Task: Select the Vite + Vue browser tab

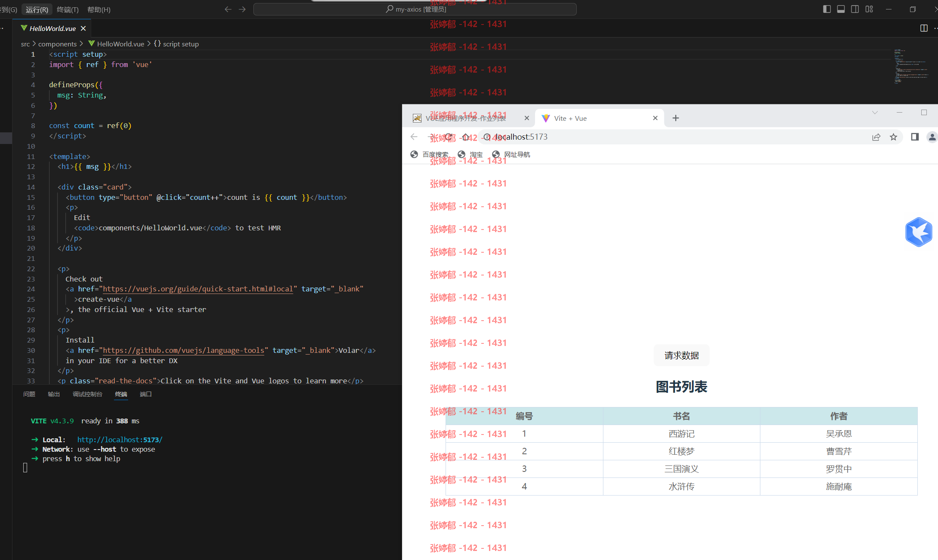Action: (600, 118)
